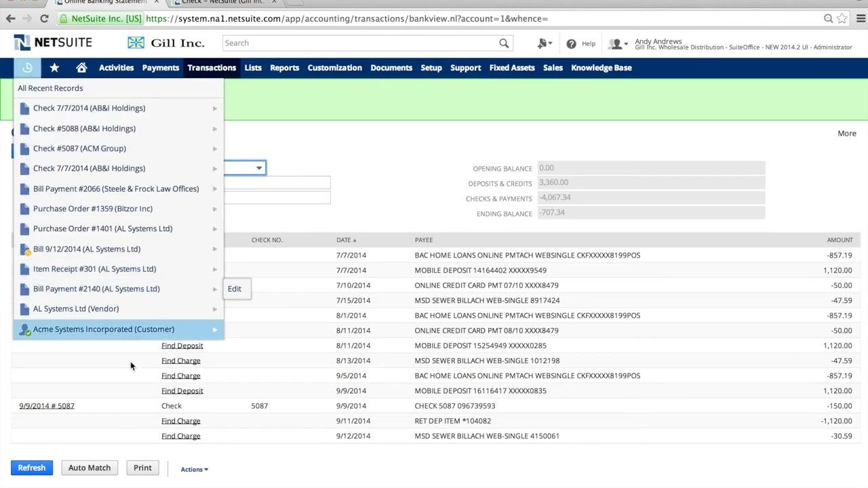The image size is (868, 488).
Task: Open Item Receipt #301 (AL Systems Ltd)
Action: pos(94,268)
